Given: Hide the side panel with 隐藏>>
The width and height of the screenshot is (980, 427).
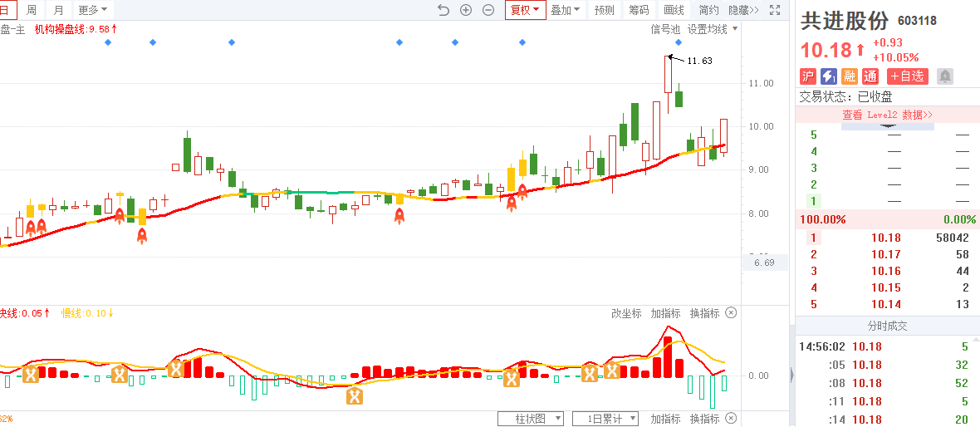Looking at the screenshot, I should click(744, 10).
